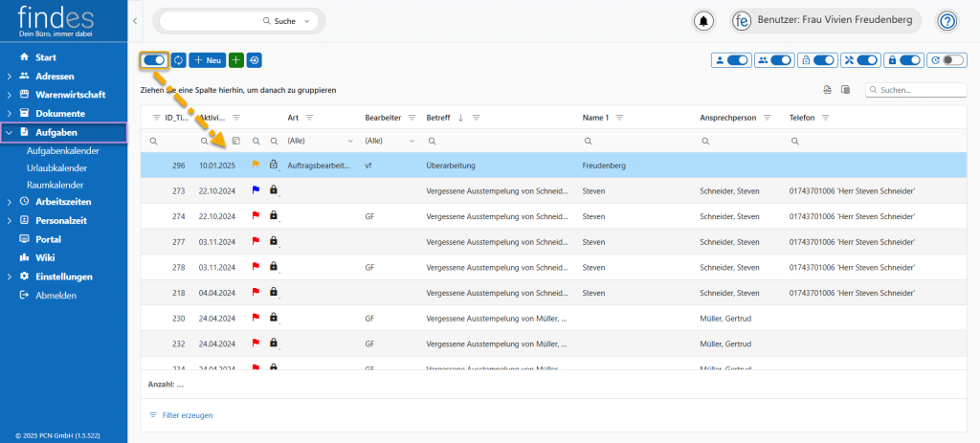Click the green plus icon
The height and width of the screenshot is (443, 980).
tap(236, 60)
